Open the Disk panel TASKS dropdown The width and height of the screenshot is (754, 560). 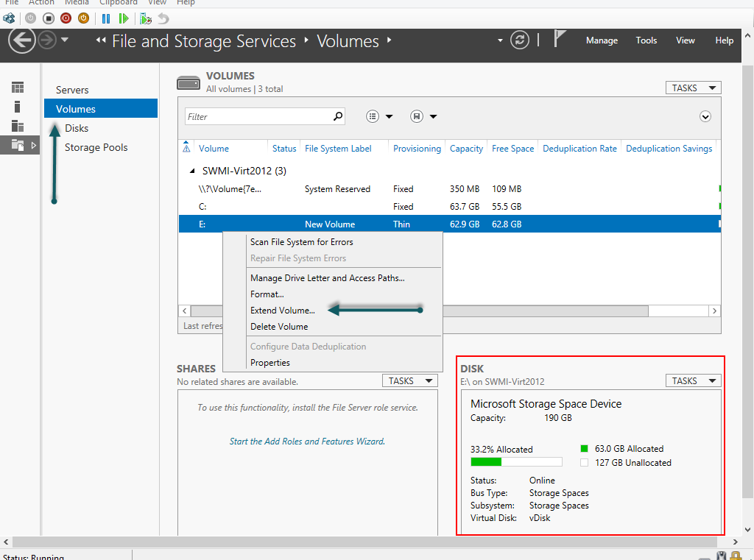pos(693,381)
